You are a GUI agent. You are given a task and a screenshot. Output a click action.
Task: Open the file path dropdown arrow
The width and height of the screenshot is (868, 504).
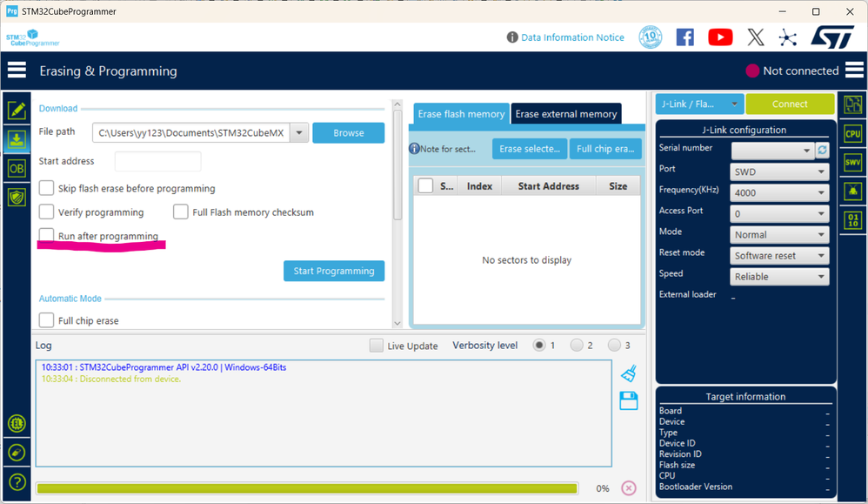pos(299,132)
